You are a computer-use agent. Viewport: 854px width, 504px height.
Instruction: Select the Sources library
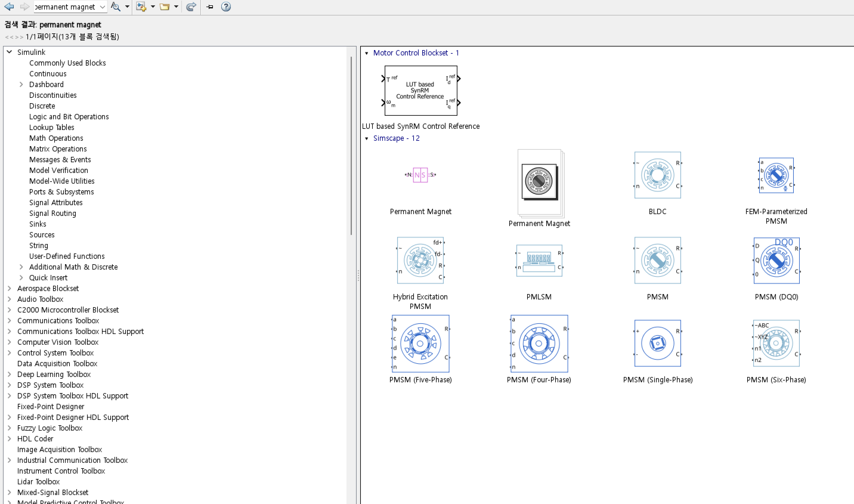pyautogui.click(x=42, y=235)
